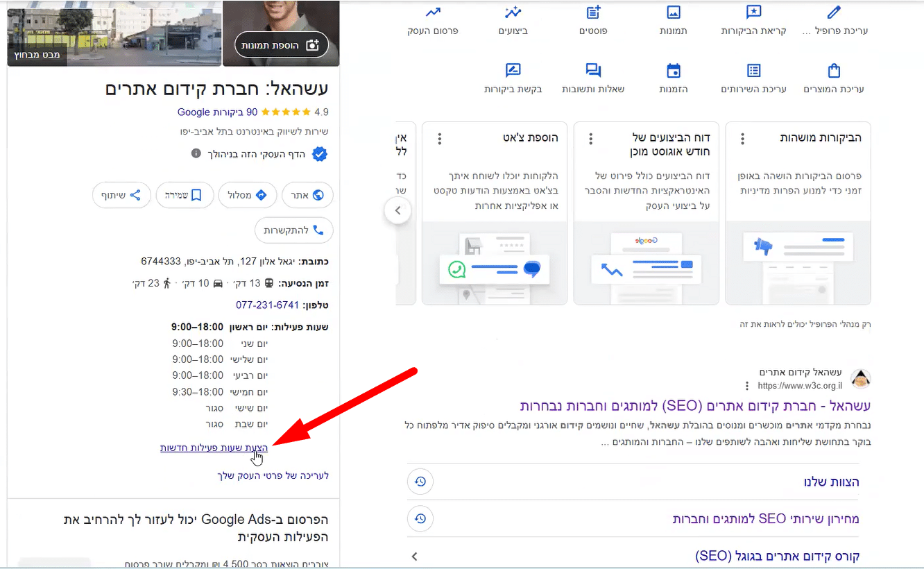Click the blue verified badge icon

(319, 154)
